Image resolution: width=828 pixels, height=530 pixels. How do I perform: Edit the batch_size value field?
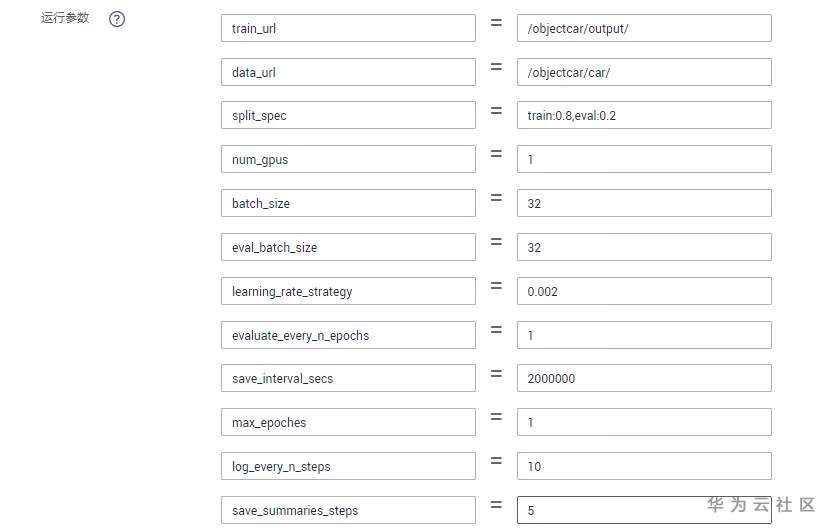[x=644, y=203]
